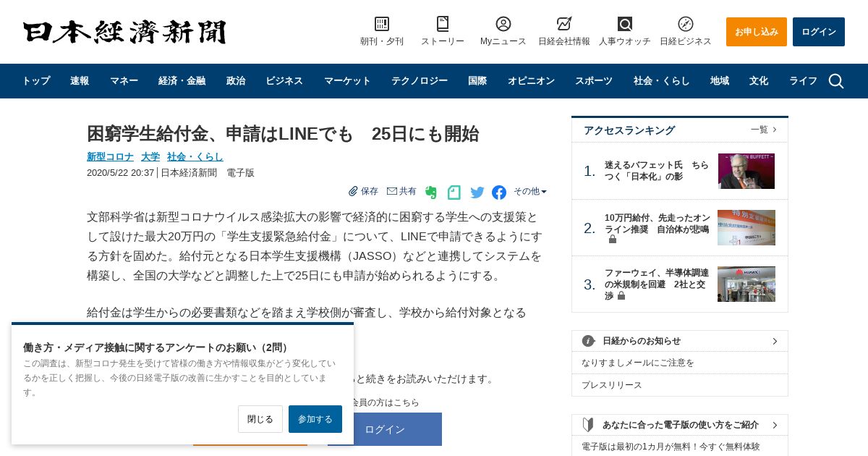
Task: Open the スポーツ navigation tab
Action: pos(594,81)
